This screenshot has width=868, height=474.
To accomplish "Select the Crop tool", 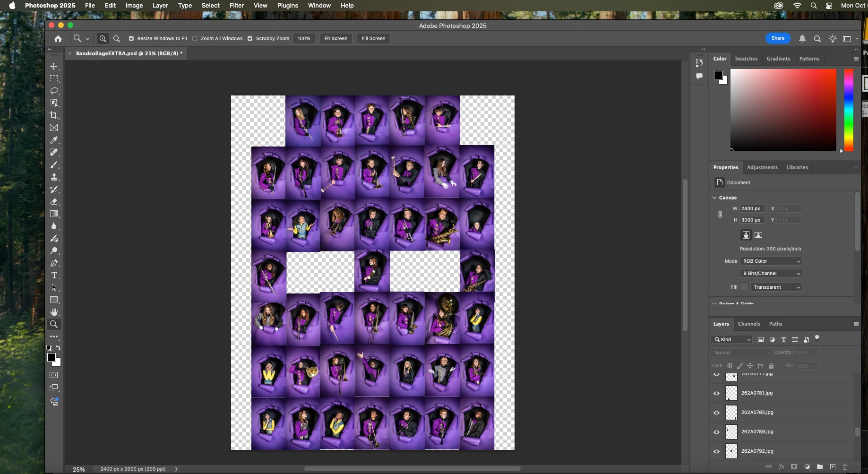I will pos(54,115).
